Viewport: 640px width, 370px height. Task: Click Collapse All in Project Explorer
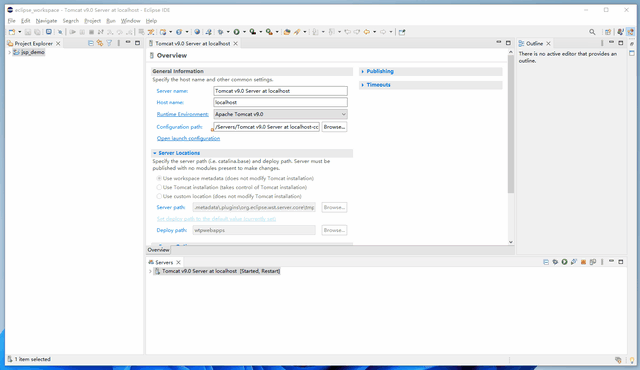click(91, 43)
